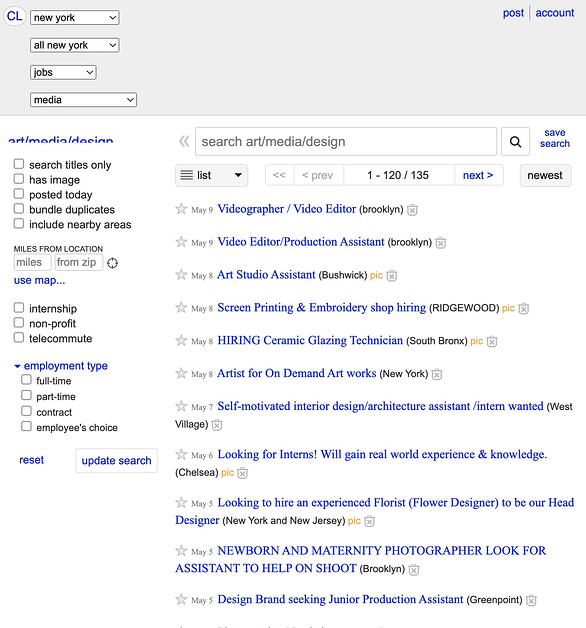586x628 pixels.
Task: Star the Newborn and Maternity Photographer posting
Action: (181, 551)
